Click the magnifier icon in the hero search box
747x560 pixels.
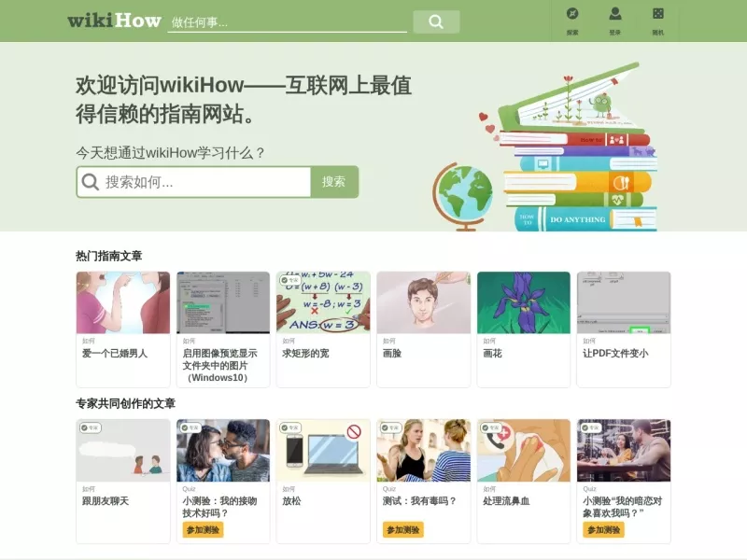(x=90, y=181)
